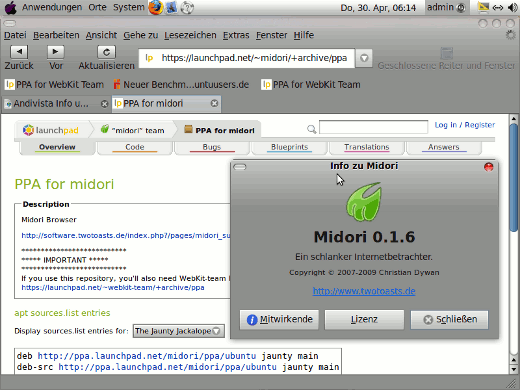Select the Blueprints Launchpad tab
520x390 pixels.
289,147
